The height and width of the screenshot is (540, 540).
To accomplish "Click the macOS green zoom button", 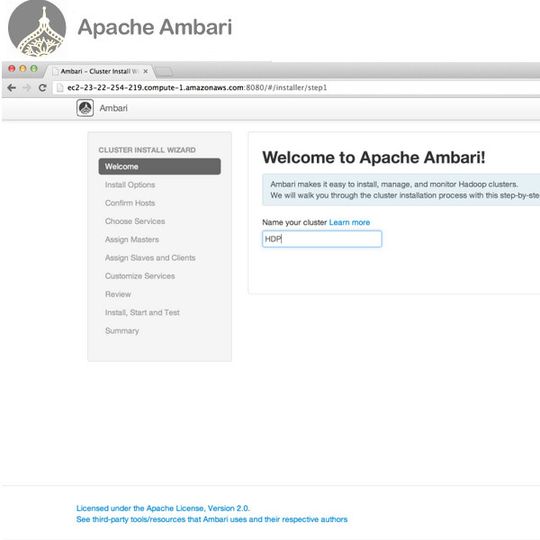I will 34,69.
